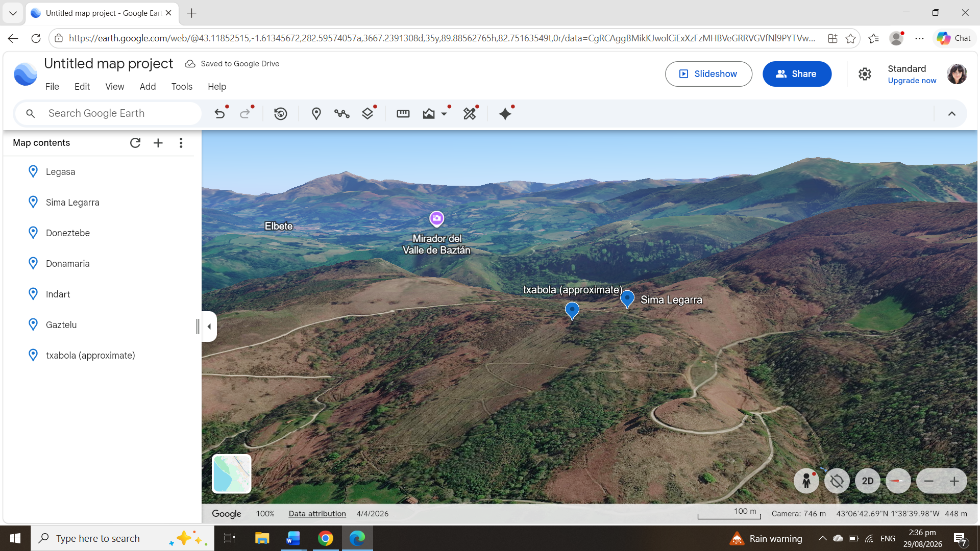980x551 pixels.
Task: Click the design tools crossed ruler-pencil icon
Action: [470, 114]
